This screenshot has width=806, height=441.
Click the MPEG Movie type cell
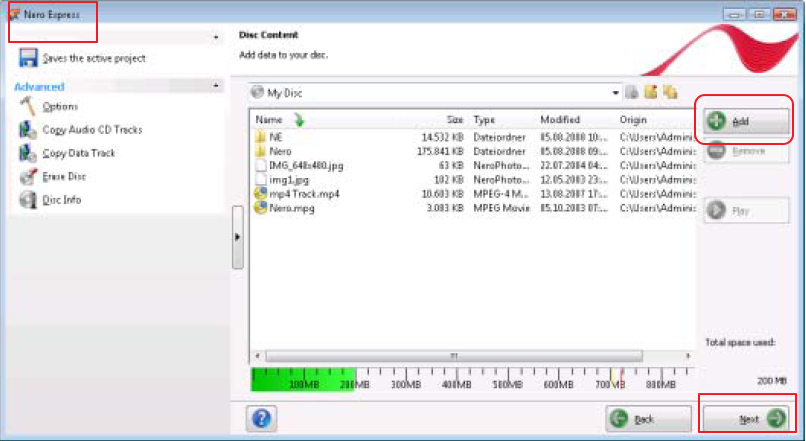click(501, 208)
